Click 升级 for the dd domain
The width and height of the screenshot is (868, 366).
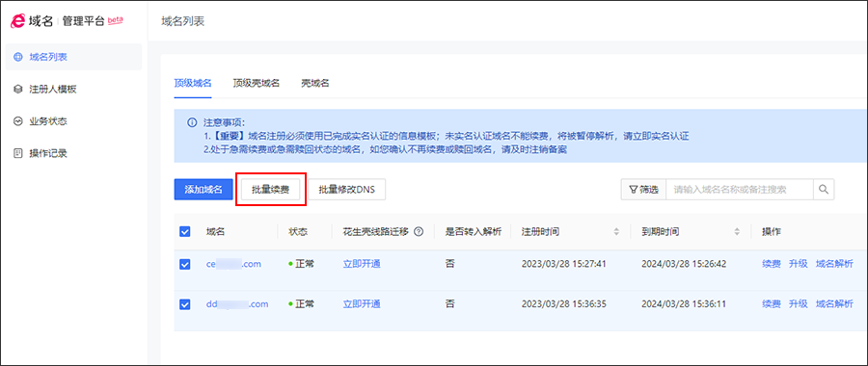click(x=799, y=303)
